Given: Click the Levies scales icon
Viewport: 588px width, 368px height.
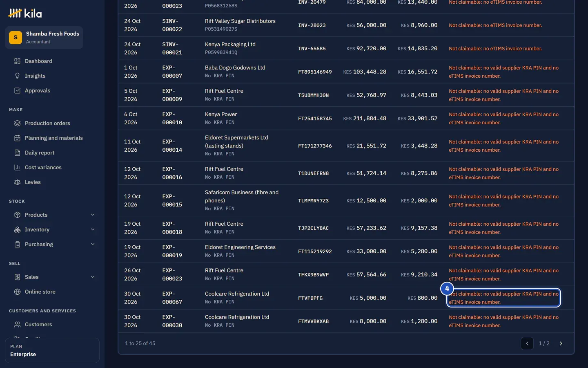Looking at the screenshot, I should [17, 182].
